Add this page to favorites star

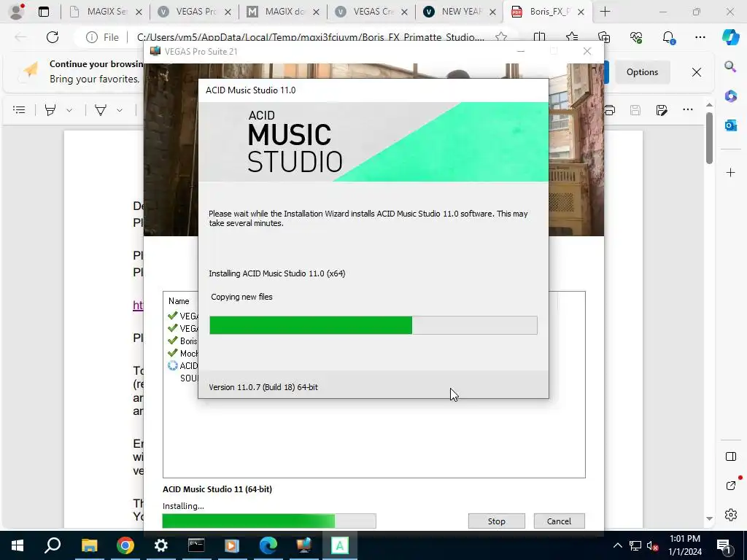coord(500,36)
